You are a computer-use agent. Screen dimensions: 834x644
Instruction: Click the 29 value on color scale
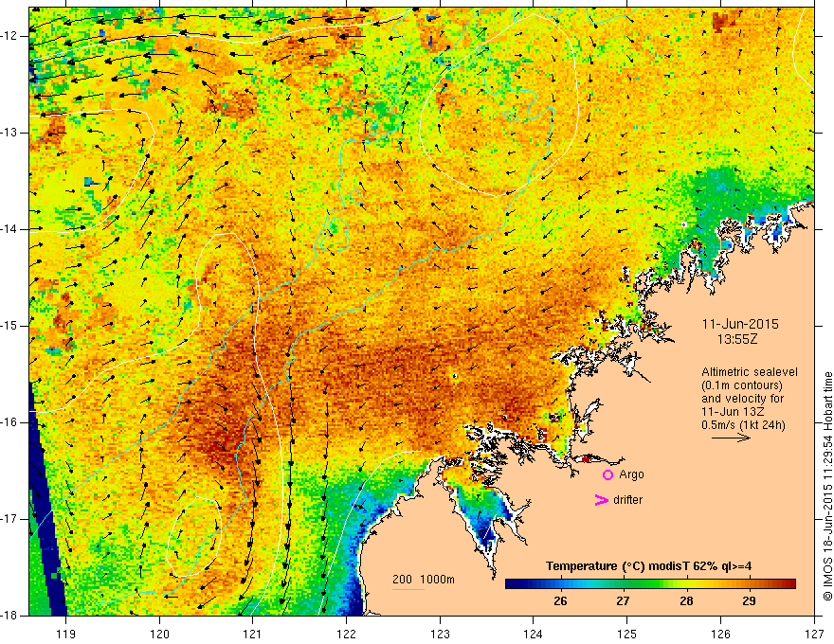749,601
